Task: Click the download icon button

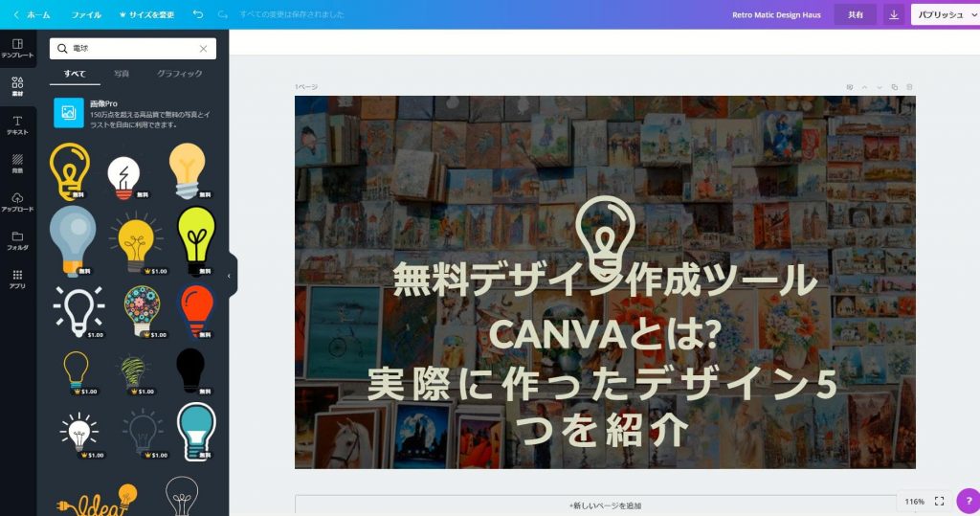Action: [894, 14]
